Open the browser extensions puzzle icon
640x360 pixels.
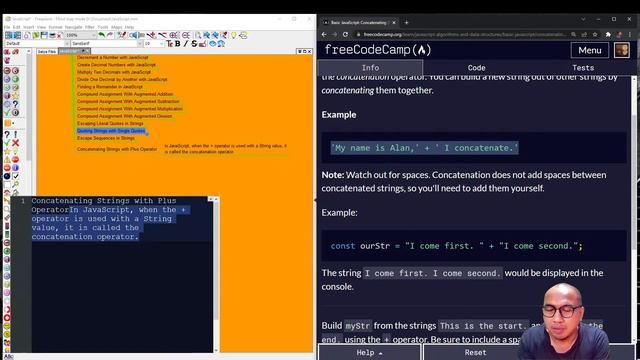pos(608,35)
